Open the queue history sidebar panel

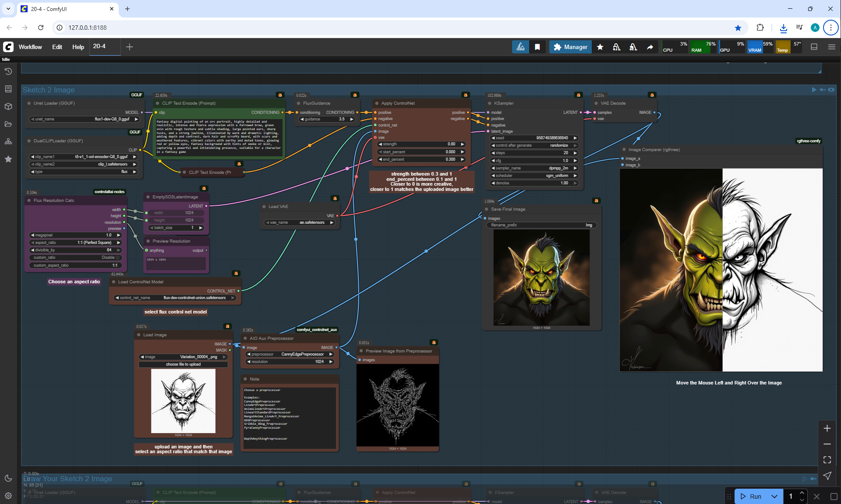coord(8,71)
